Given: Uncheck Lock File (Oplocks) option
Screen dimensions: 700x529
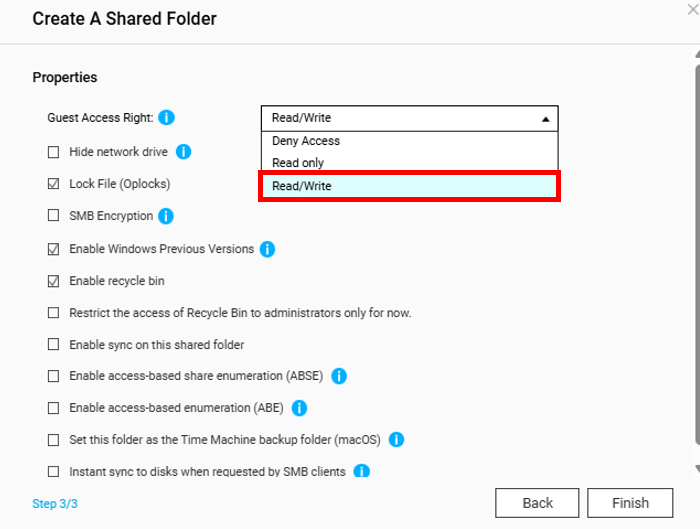Looking at the screenshot, I should (54, 184).
